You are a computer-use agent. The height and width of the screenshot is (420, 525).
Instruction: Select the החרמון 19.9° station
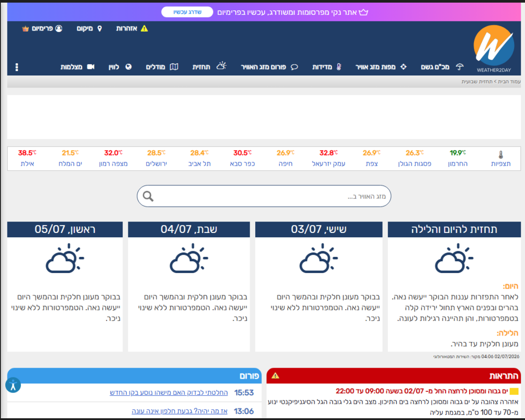tap(457, 158)
